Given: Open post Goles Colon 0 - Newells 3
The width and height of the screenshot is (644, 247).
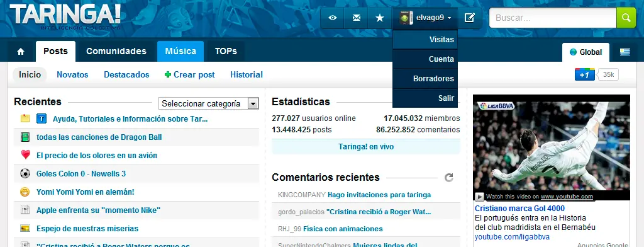Looking at the screenshot, I should tap(81, 174).
